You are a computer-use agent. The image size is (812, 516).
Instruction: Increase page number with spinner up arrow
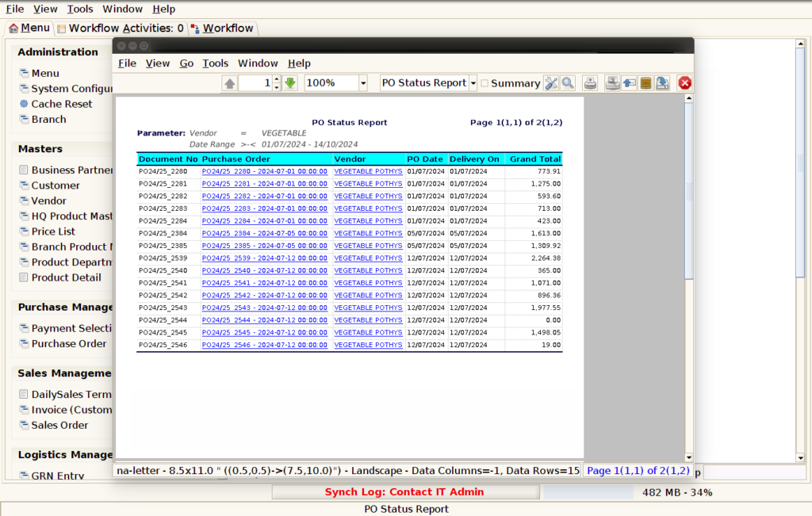tap(277, 79)
